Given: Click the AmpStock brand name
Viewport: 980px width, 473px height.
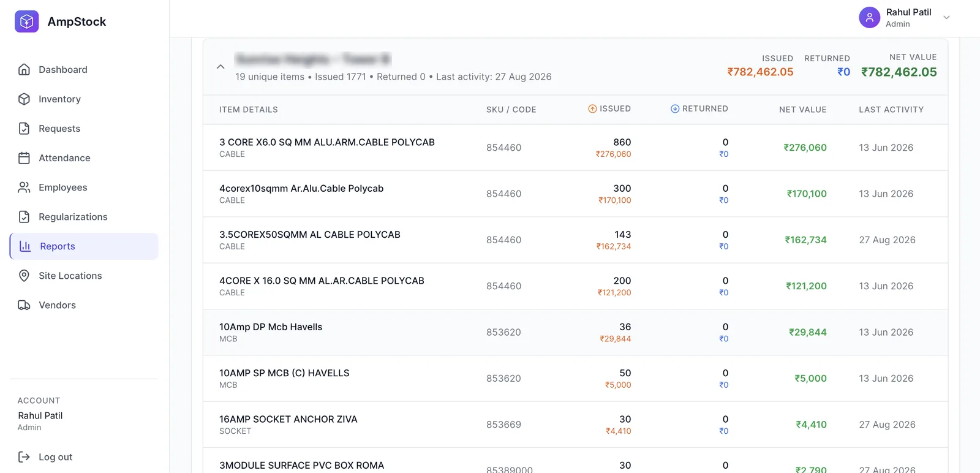Looking at the screenshot, I should (77, 21).
